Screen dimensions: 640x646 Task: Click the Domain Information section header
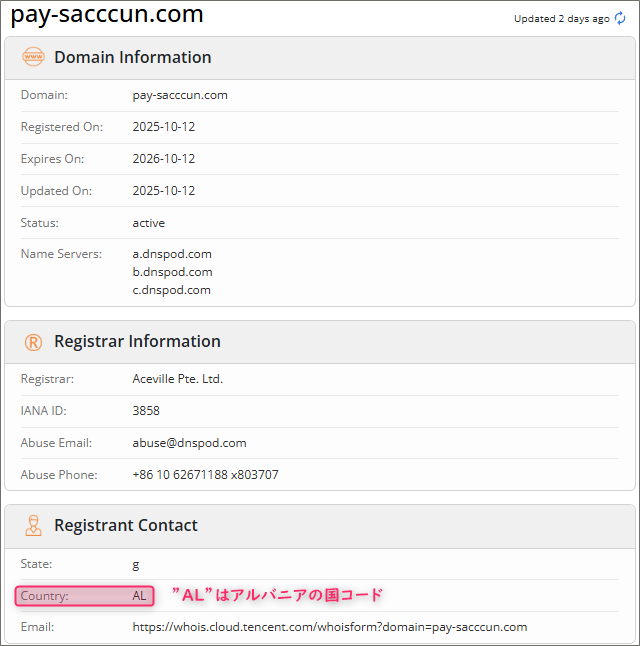tap(132, 57)
